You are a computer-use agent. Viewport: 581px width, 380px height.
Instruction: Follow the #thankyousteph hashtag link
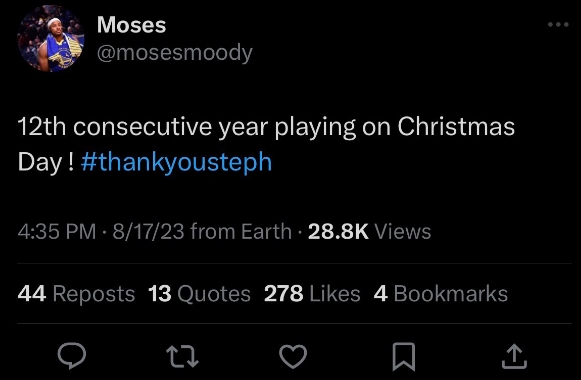tap(176, 162)
